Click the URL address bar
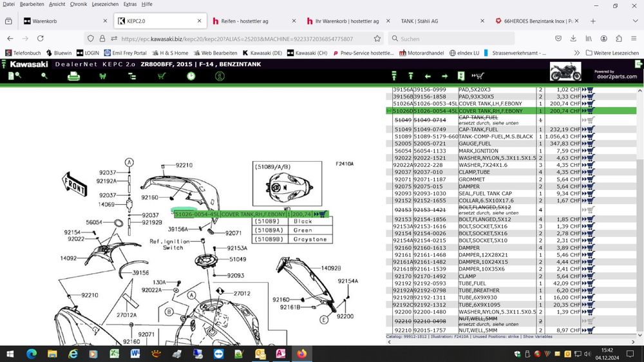644x362 pixels. (237, 39)
